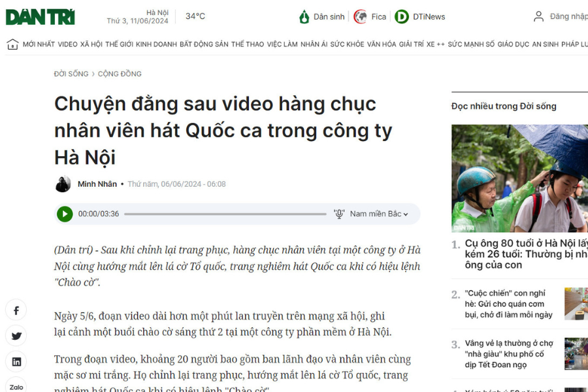Open the umbrella rain photo thumbnail
588x392 pixels.
click(520, 178)
